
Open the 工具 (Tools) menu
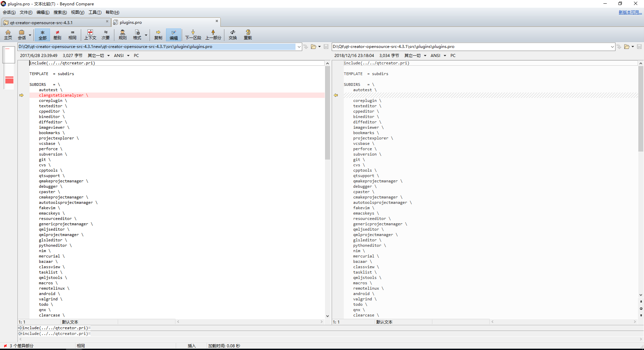(x=95, y=12)
